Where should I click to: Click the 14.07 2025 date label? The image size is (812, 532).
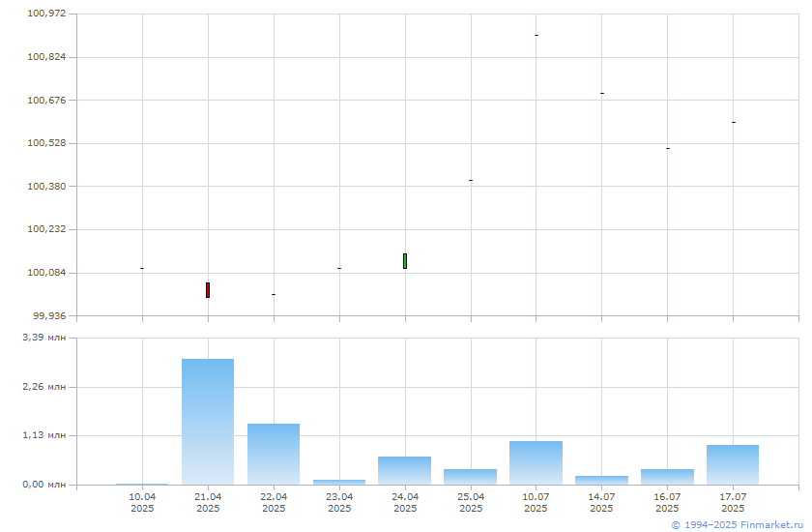click(x=601, y=502)
